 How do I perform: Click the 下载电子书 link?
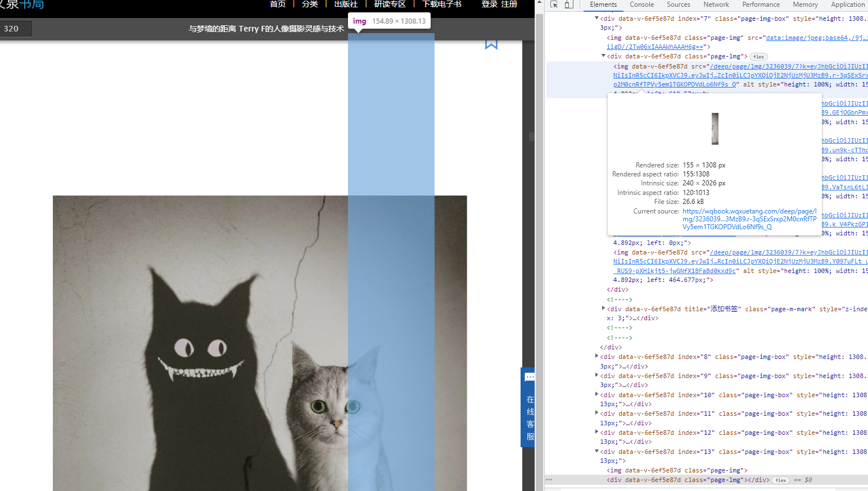coord(442,4)
